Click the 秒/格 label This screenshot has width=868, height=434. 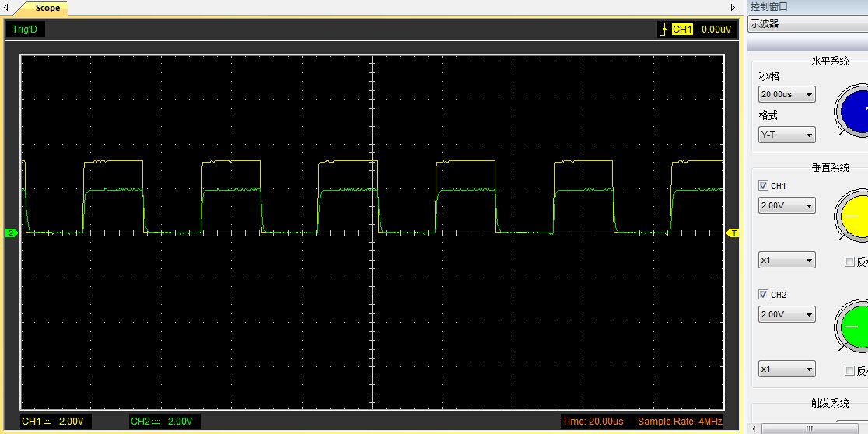click(769, 76)
